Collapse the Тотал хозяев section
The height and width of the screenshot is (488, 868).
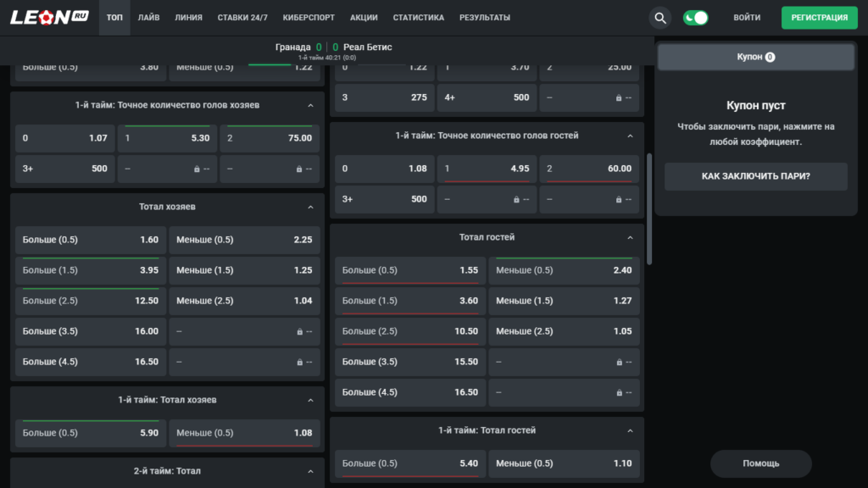[x=310, y=207]
